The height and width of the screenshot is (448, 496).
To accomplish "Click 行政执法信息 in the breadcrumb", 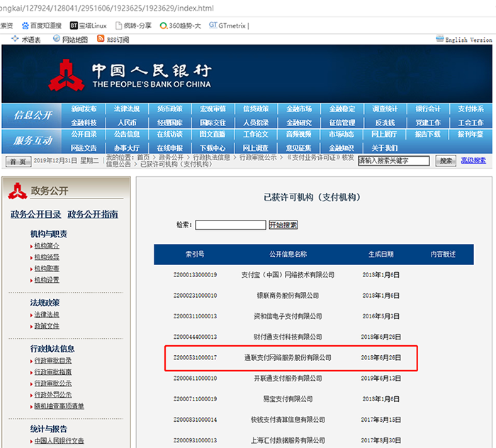I will 212,157.
